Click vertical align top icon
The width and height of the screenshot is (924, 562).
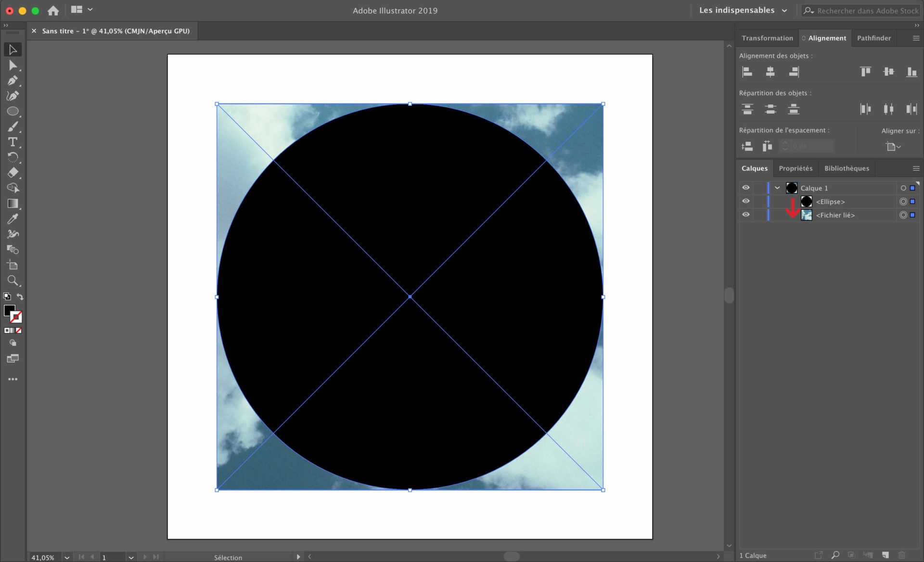865,72
